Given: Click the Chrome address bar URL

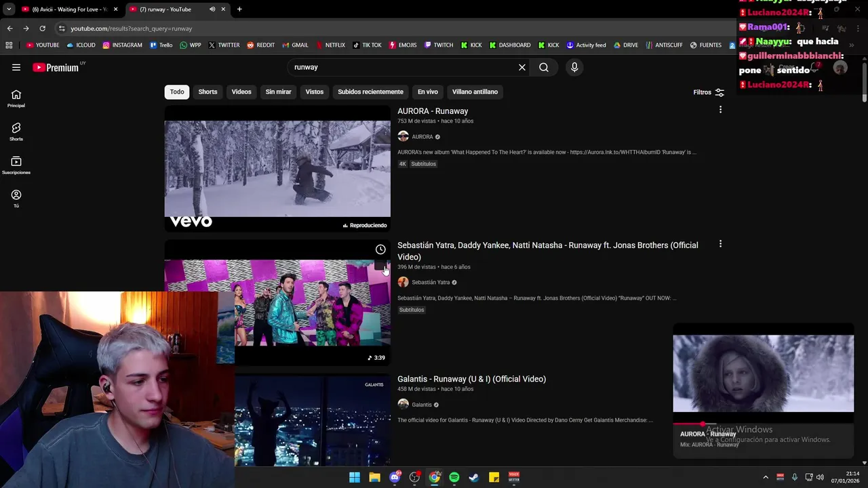Looking at the screenshot, I should tap(132, 28).
